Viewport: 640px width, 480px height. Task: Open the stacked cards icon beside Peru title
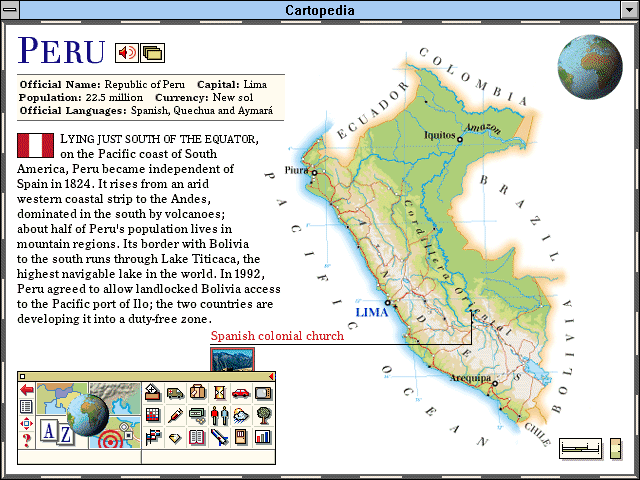click(153, 53)
